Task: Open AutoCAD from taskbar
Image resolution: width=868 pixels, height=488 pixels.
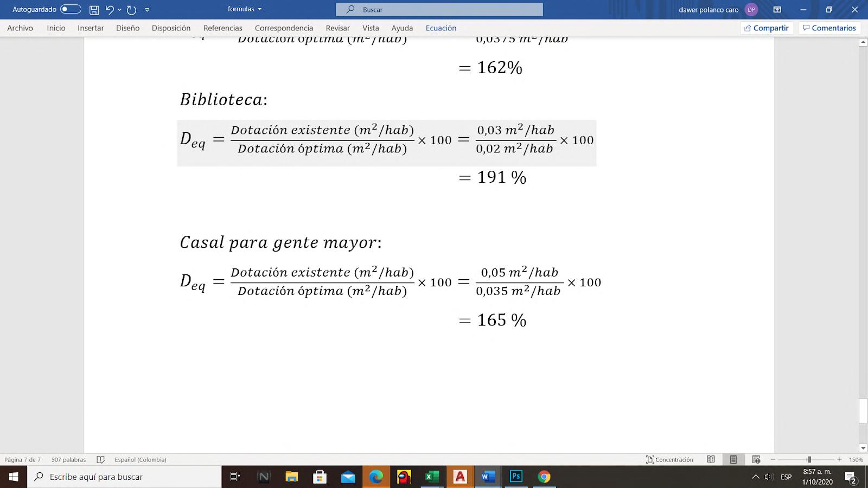Action: (460, 477)
